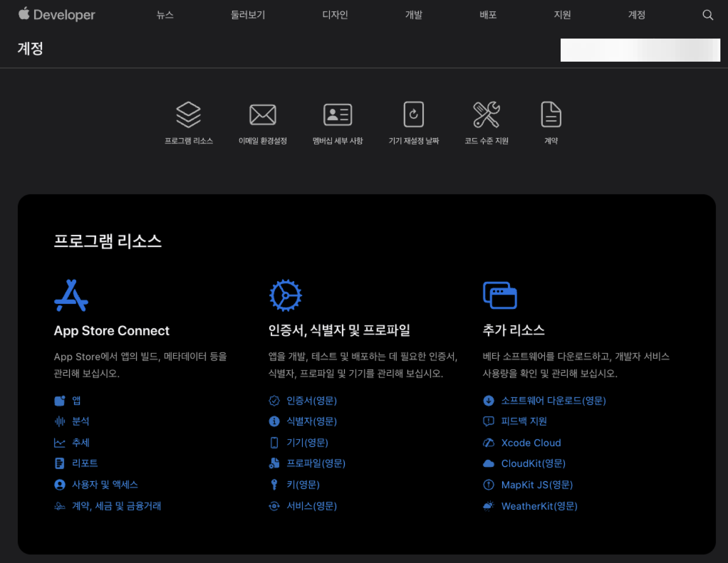
Task: Click the App Store Connect logo icon
Action: point(71,295)
